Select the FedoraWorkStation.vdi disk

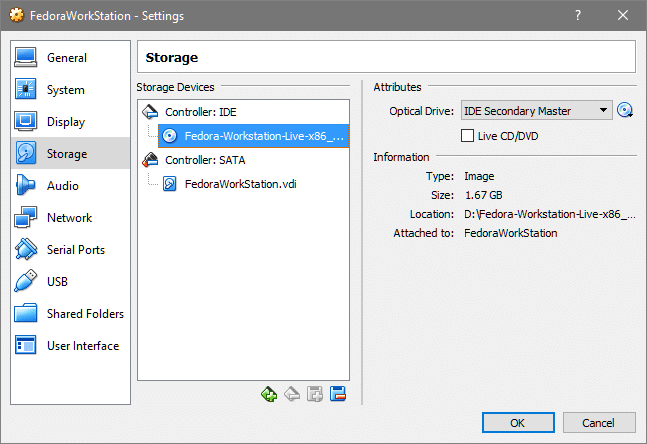239,183
